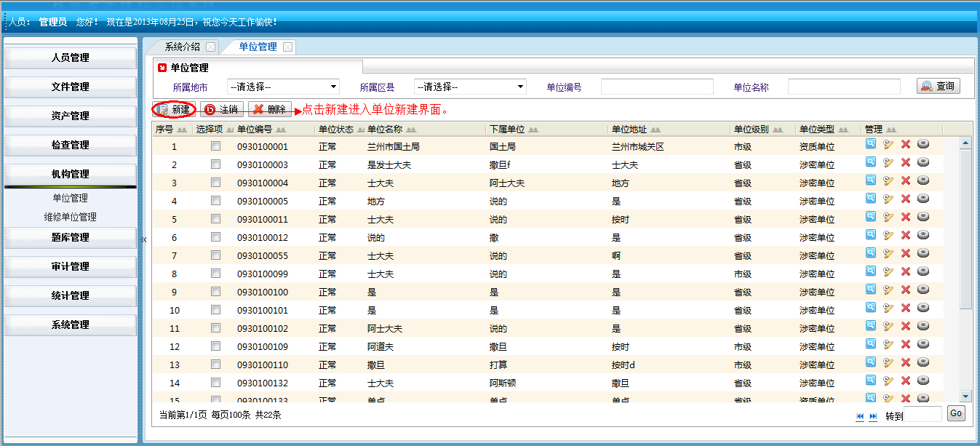
Task: Open the magnifier icon for unit 0930100005
Action: [x=870, y=198]
